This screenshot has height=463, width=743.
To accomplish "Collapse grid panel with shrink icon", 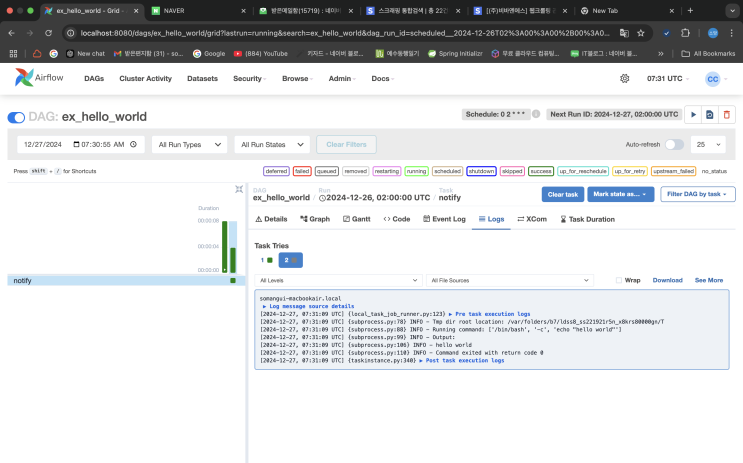I will pyautogui.click(x=239, y=190).
